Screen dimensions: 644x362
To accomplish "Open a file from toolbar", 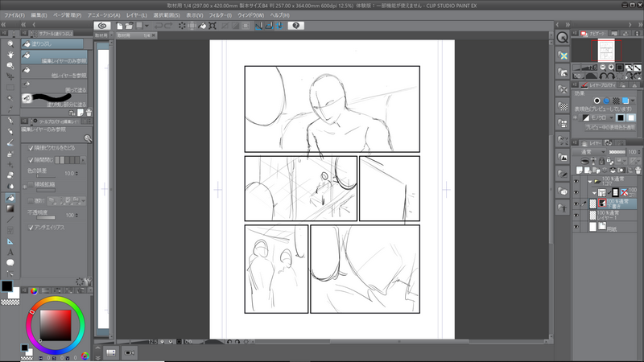I will coord(129,26).
